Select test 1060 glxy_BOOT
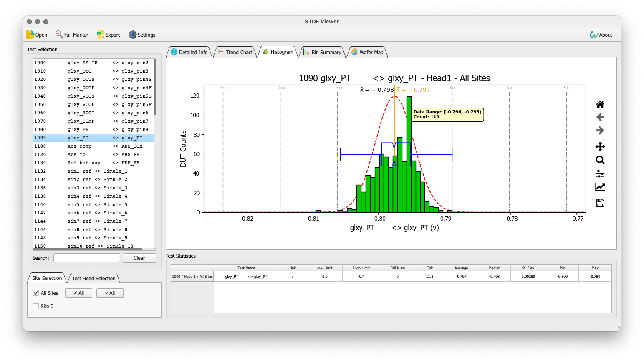 93,113
